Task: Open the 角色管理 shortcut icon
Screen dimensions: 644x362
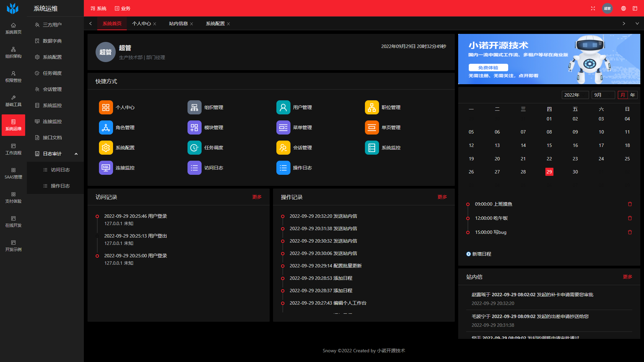Action: tap(106, 127)
